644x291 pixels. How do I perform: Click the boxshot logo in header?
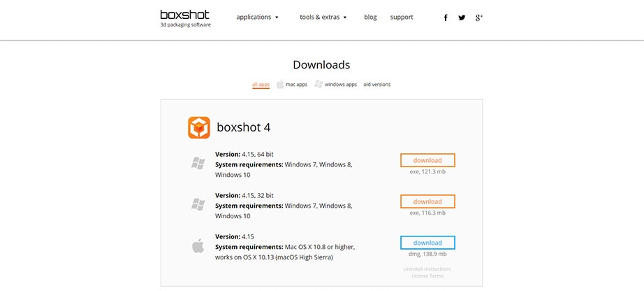184,17
